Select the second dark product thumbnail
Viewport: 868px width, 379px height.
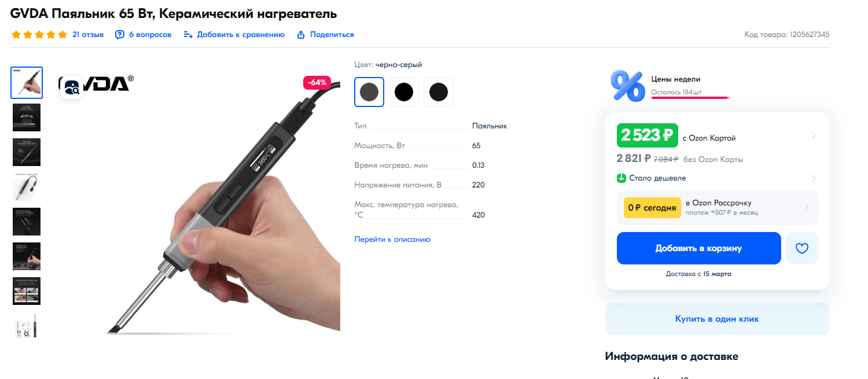click(27, 117)
